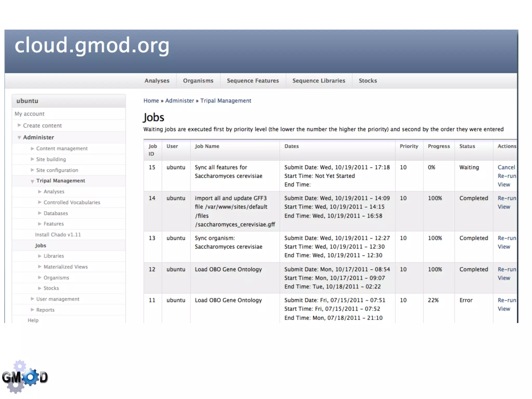Expand Controlled Vocabularies submenu arrow
Viewport: 532px width, 399px height.
[x=40, y=202]
